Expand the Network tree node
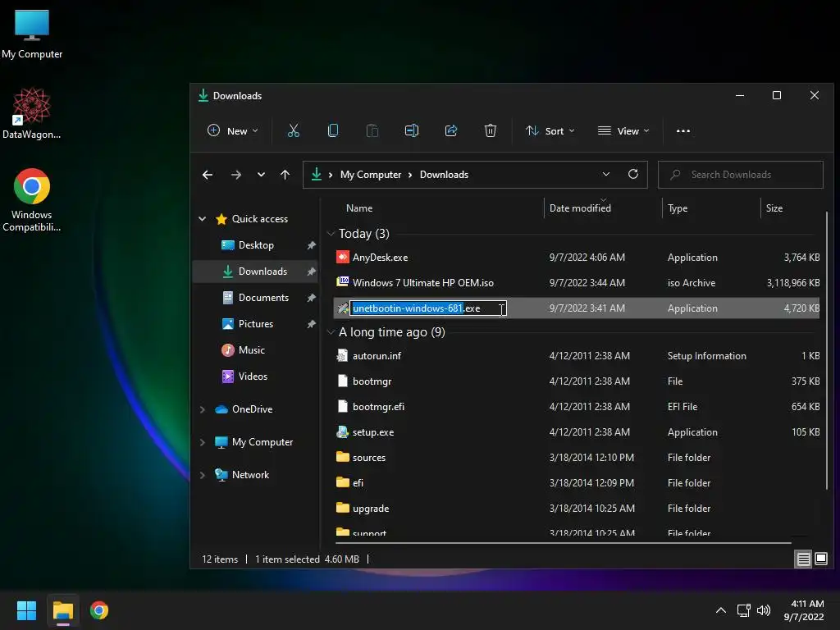Viewport: 840px width, 630px height. tap(203, 475)
